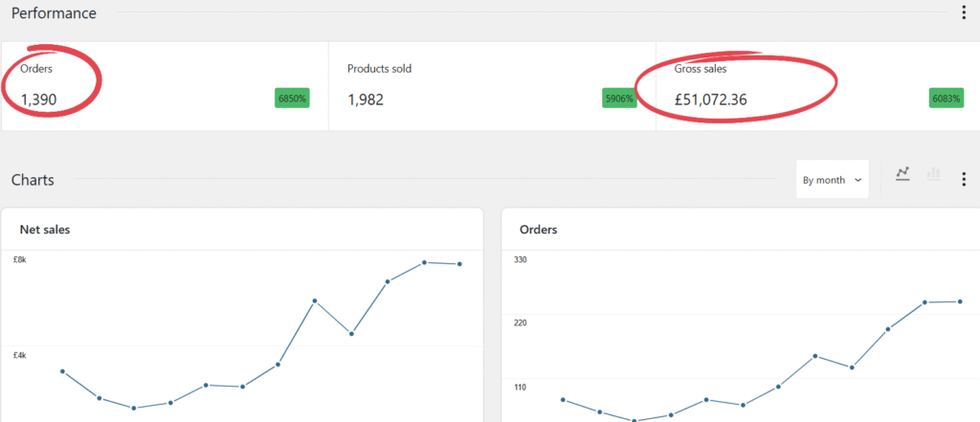Open the Performance section options menu
Image resolution: width=980 pixels, height=422 pixels.
[x=963, y=13]
